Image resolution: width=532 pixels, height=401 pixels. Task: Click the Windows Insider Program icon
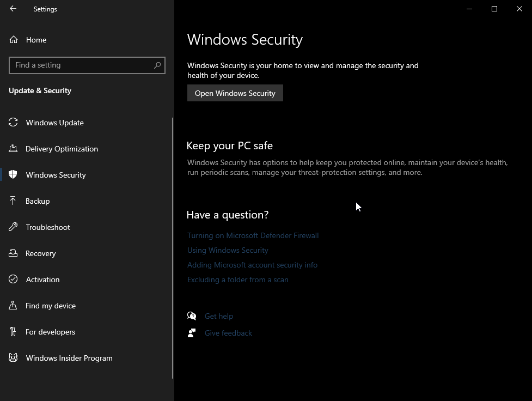(x=13, y=358)
